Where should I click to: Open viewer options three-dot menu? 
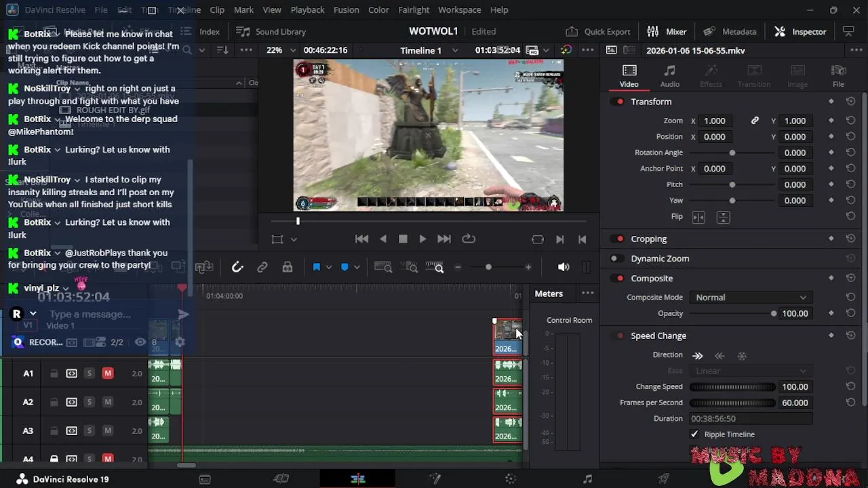pyautogui.click(x=587, y=50)
